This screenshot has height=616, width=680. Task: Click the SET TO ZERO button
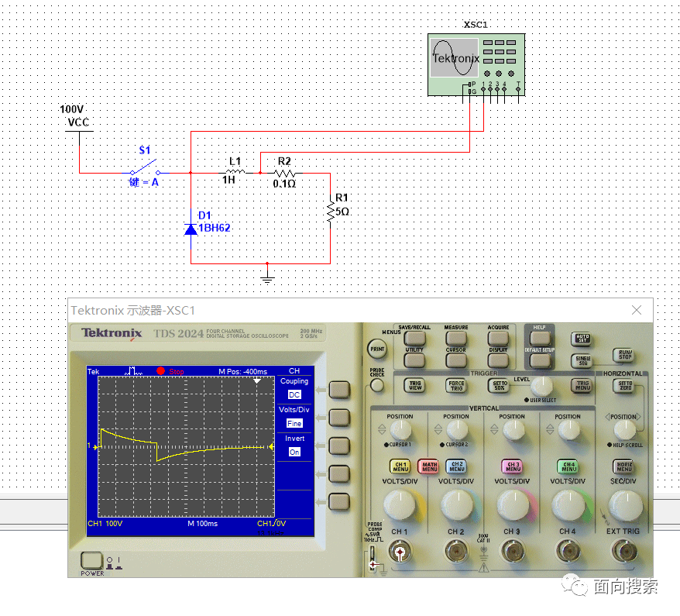coord(624,385)
